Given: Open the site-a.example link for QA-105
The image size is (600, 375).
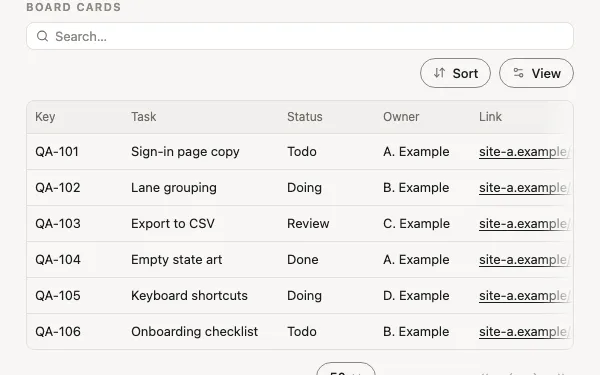Looking at the screenshot, I should (x=525, y=296).
